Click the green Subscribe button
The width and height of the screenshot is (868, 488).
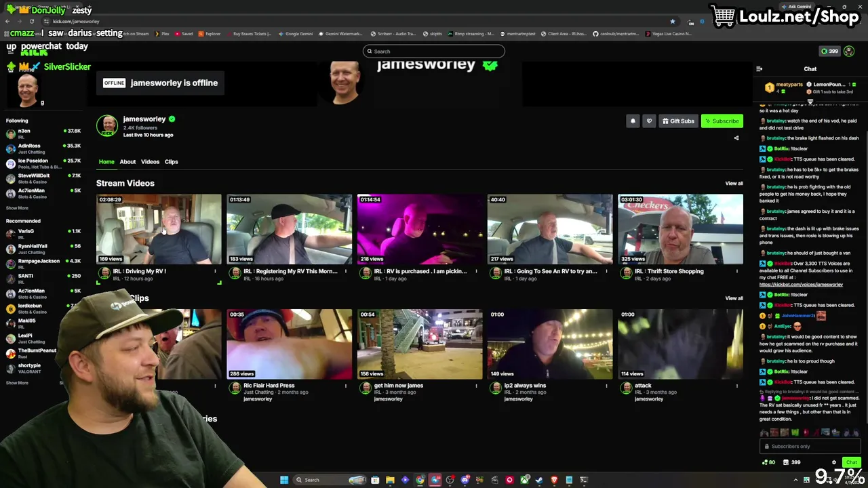[722, 121]
